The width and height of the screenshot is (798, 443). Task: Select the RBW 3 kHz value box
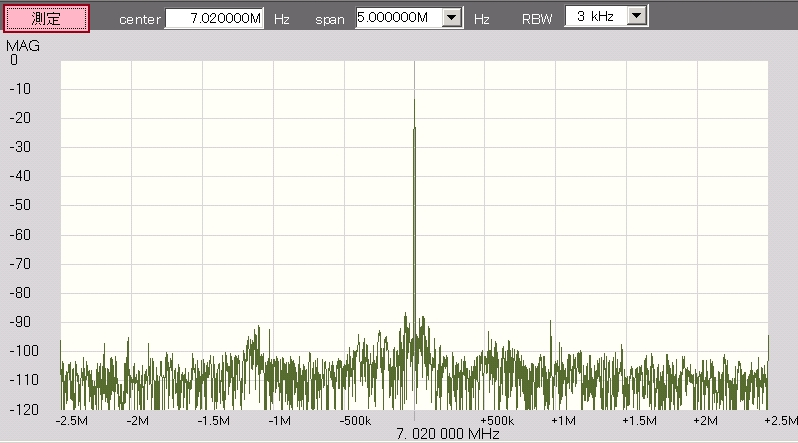(x=595, y=16)
